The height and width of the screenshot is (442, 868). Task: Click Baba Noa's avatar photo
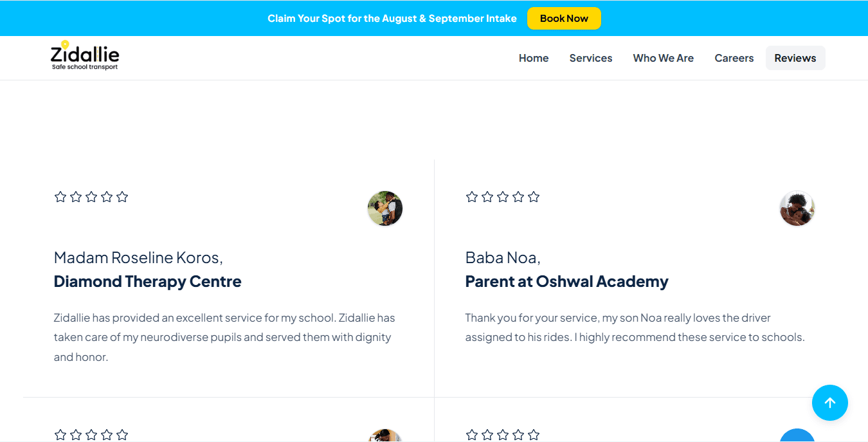pos(797,208)
